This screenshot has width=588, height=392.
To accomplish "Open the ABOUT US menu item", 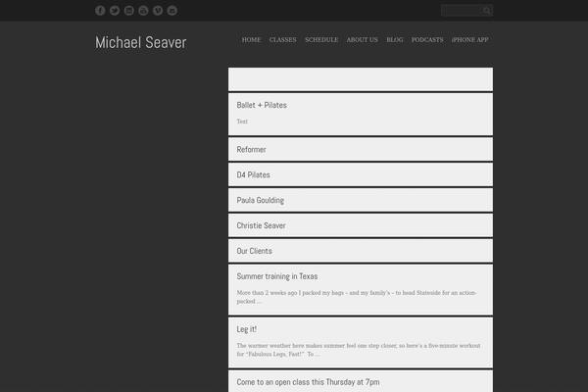I will tap(363, 40).
